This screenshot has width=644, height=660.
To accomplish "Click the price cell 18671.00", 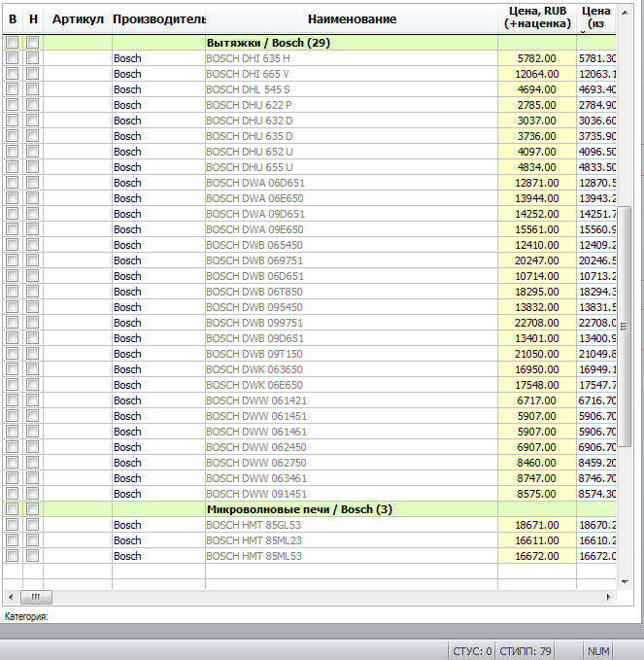I will [537, 525].
